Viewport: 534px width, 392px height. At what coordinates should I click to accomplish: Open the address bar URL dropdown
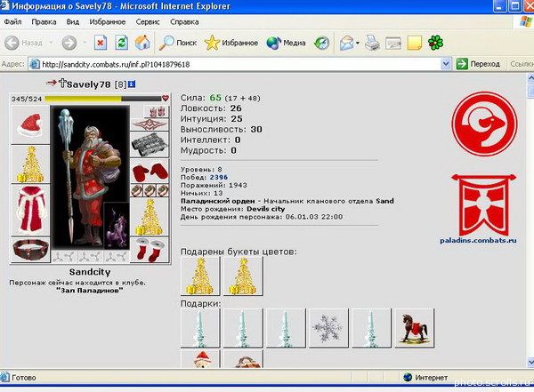[446, 64]
